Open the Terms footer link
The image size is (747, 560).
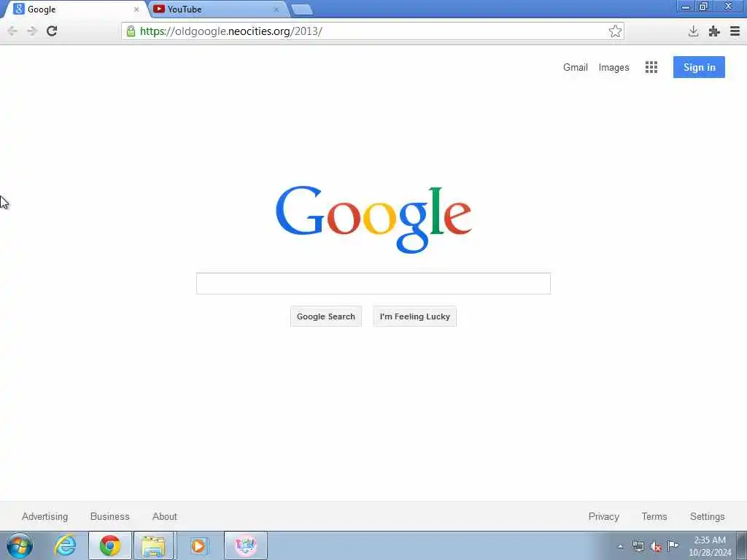[654, 517]
